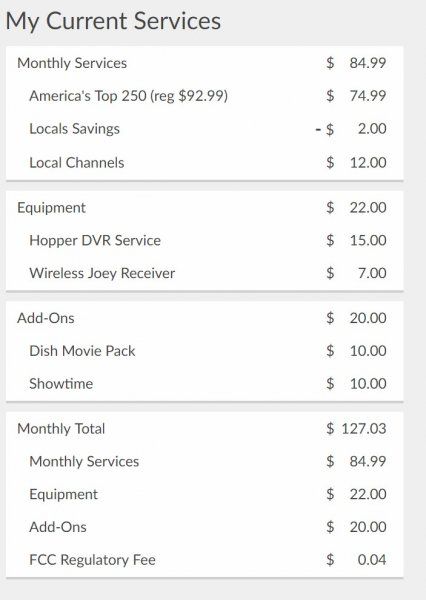Click Equipment line under Monthly Total
The height and width of the screenshot is (600, 426).
pos(204,494)
